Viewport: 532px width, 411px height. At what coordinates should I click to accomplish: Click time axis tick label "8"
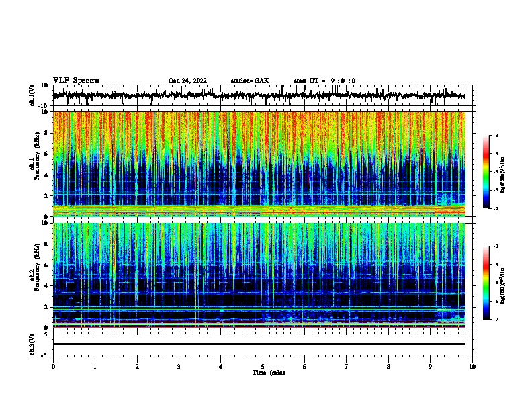[x=388, y=367]
